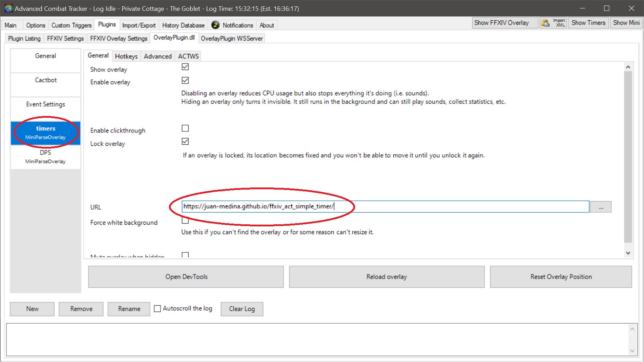Click the settings panel scroll-down arrow
644x362 pixels.
pyautogui.click(x=628, y=253)
